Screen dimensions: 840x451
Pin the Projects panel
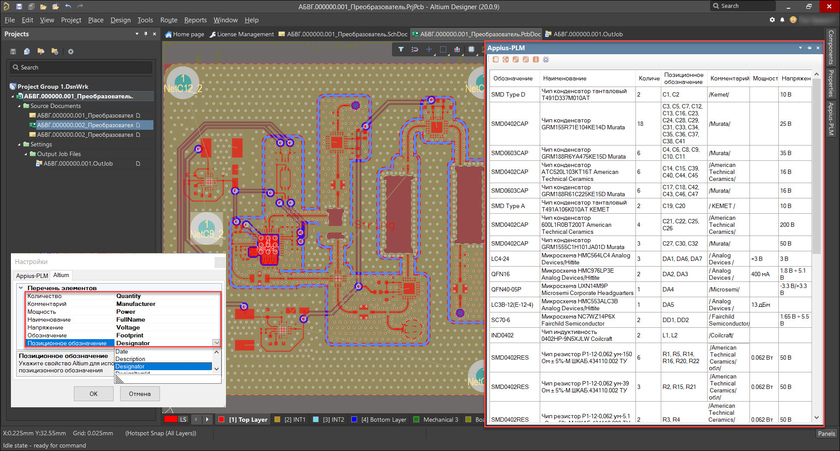(x=145, y=33)
